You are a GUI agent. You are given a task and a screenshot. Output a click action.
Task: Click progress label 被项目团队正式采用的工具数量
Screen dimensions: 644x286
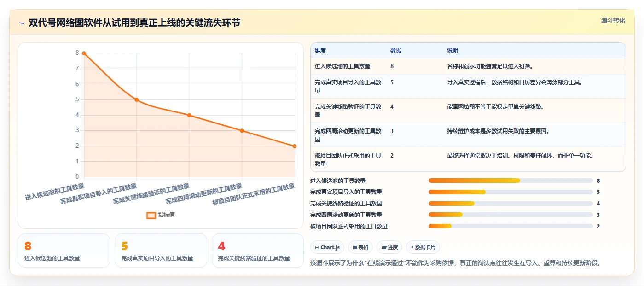coord(349,226)
